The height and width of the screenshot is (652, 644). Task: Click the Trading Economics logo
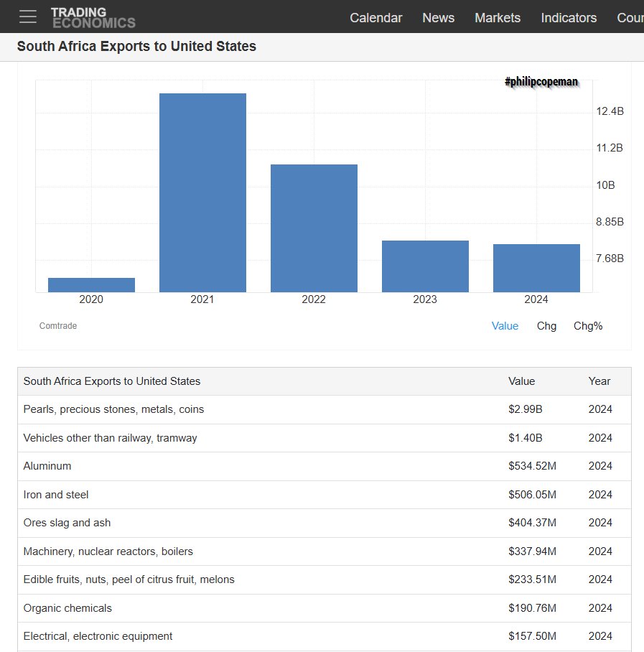[x=93, y=17]
